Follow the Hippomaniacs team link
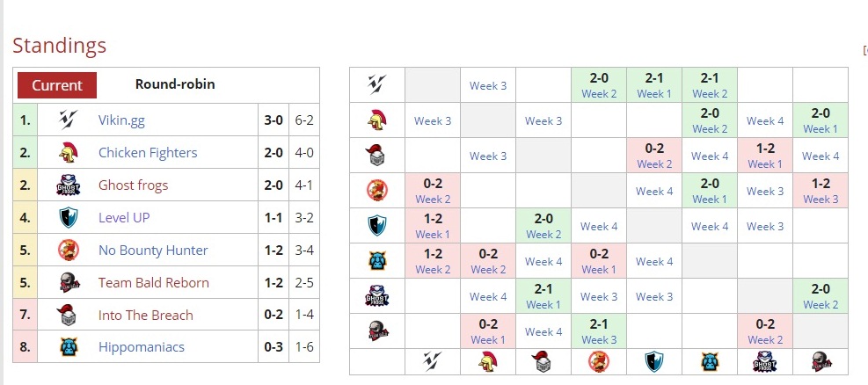Viewport: 868px width, 385px height. click(142, 346)
